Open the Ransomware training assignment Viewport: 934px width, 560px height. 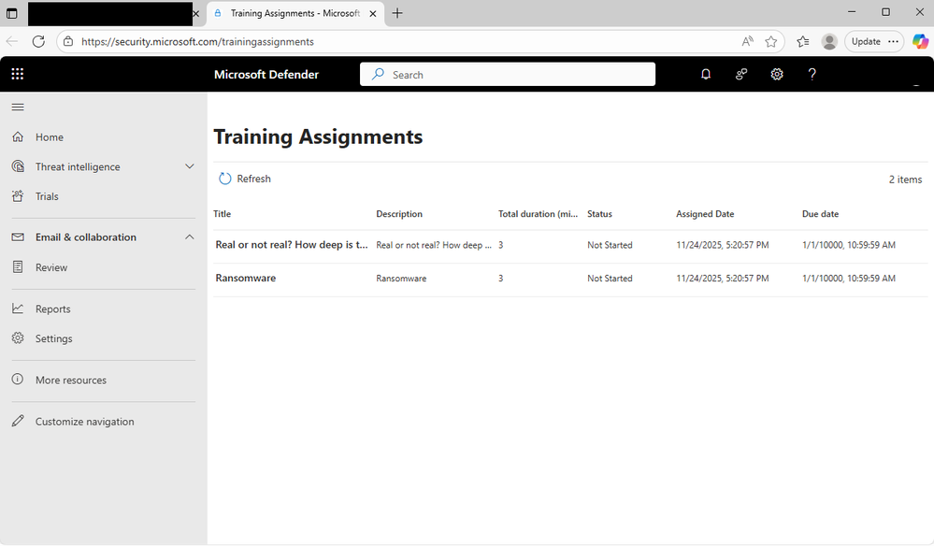click(x=245, y=278)
